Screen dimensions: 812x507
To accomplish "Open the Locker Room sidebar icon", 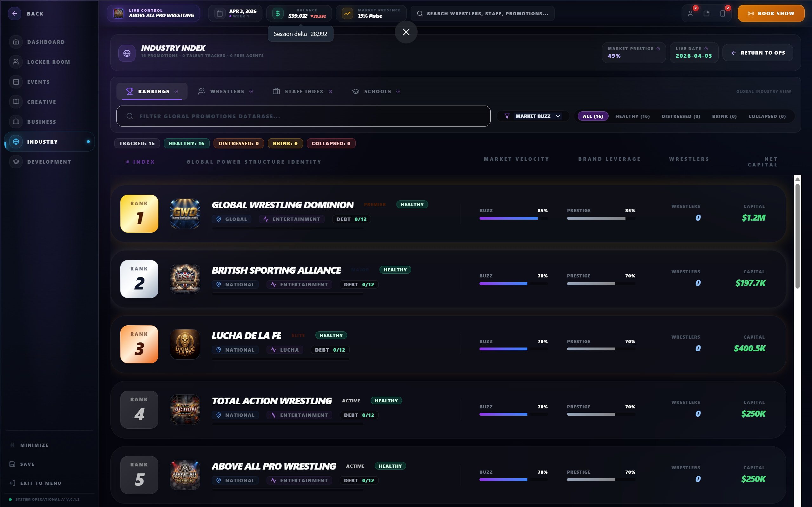I will tap(16, 62).
